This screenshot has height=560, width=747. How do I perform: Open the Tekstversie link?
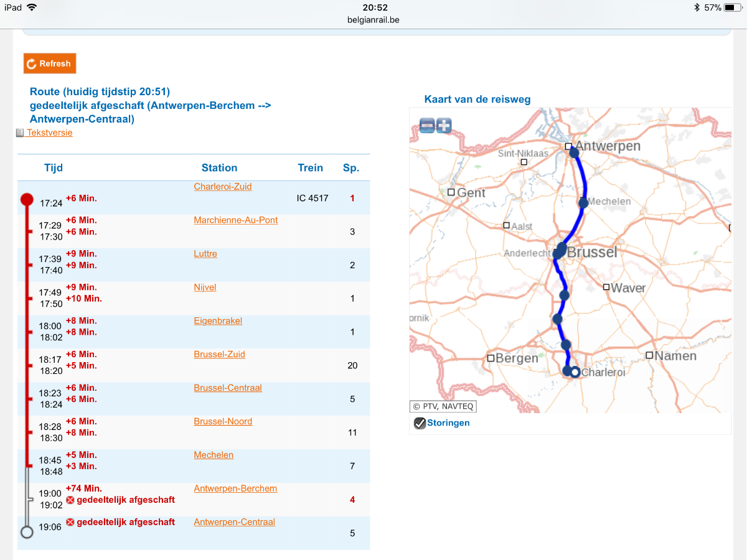49,133
